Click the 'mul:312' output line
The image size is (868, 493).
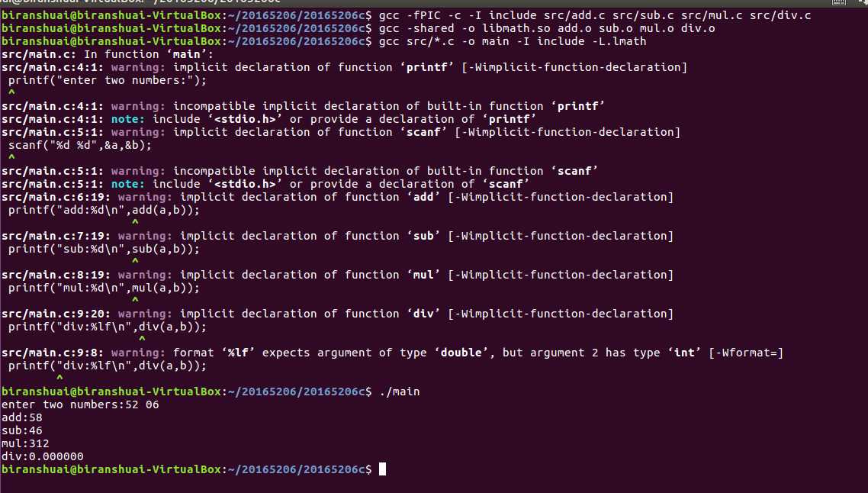tap(25, 443)
